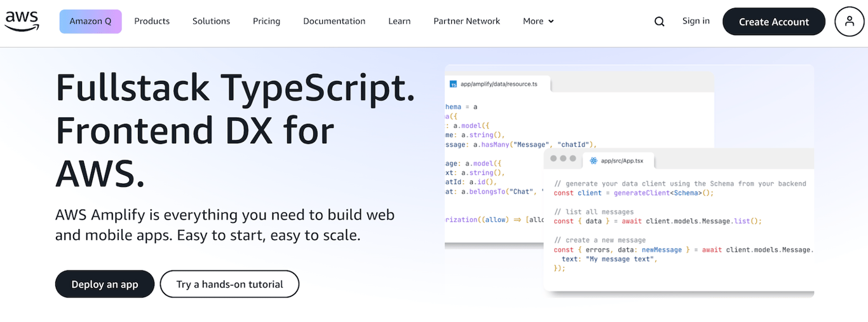Click code line 'const client = generateClient<Schema>();'

click(634, 193)
